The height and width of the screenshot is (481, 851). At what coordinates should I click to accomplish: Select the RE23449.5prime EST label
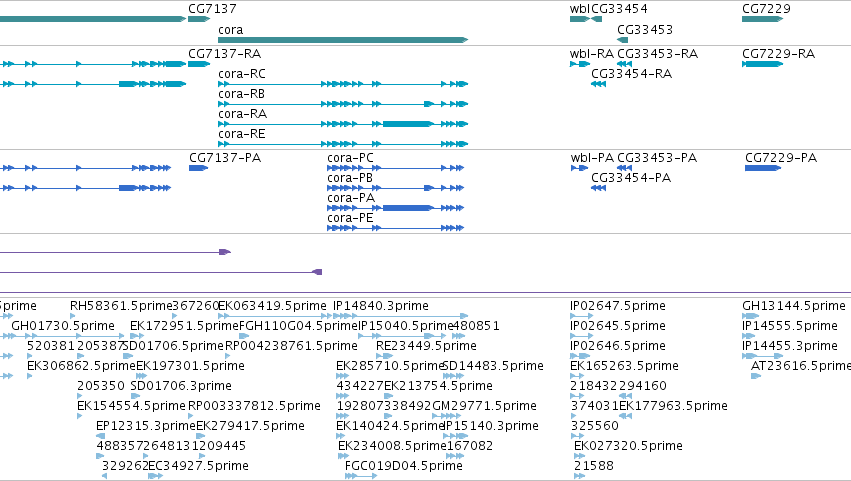tap(426, 346)
